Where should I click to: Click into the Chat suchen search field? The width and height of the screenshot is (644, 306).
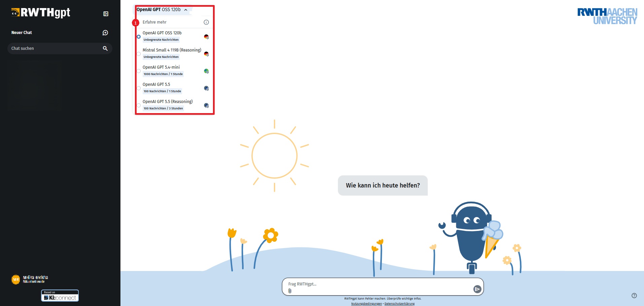tap(60, 48)
